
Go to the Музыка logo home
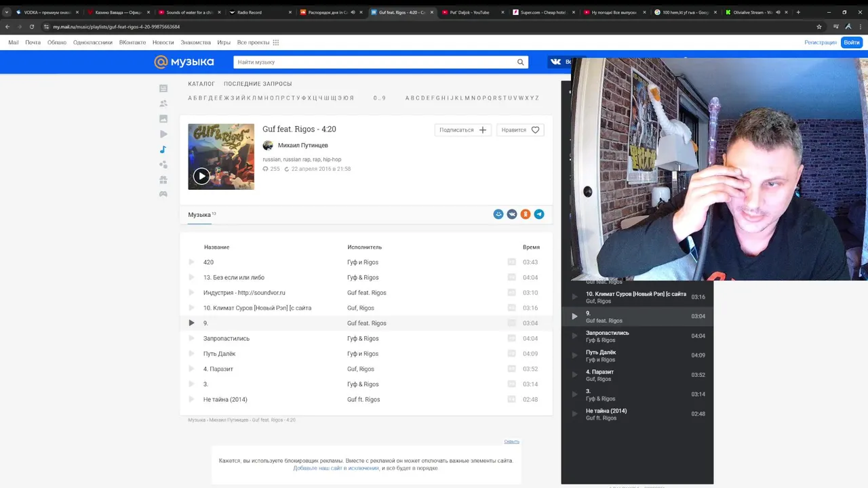click(x=184, y=62)
